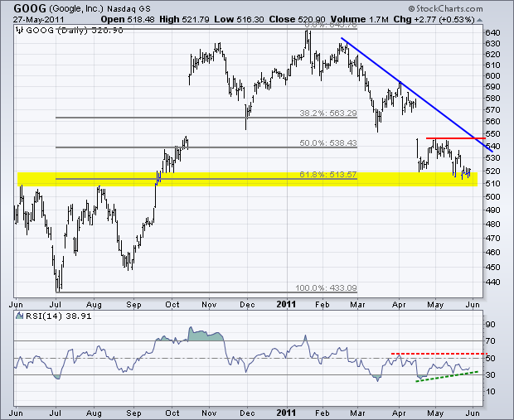The width and height of the screenshot is (514, 420).
Task: Click the 'Close 520.90' value in header
Action: (x=297, y=20)
